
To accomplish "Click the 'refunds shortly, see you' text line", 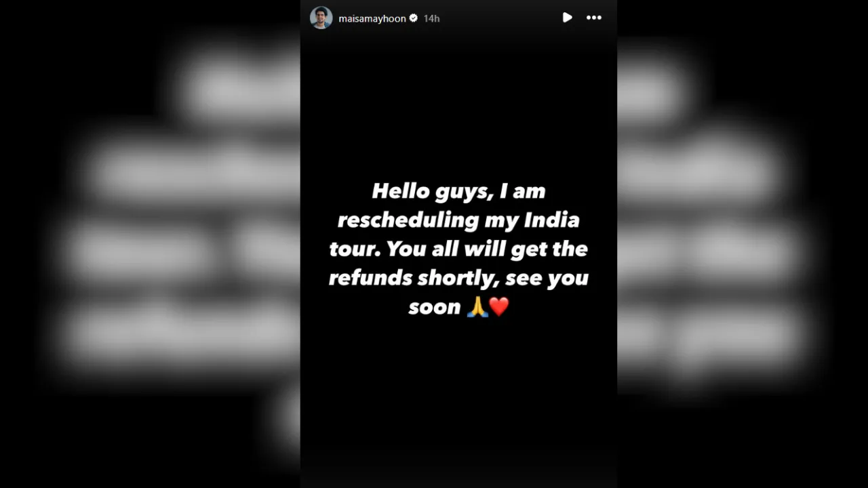I will [458, 279].
